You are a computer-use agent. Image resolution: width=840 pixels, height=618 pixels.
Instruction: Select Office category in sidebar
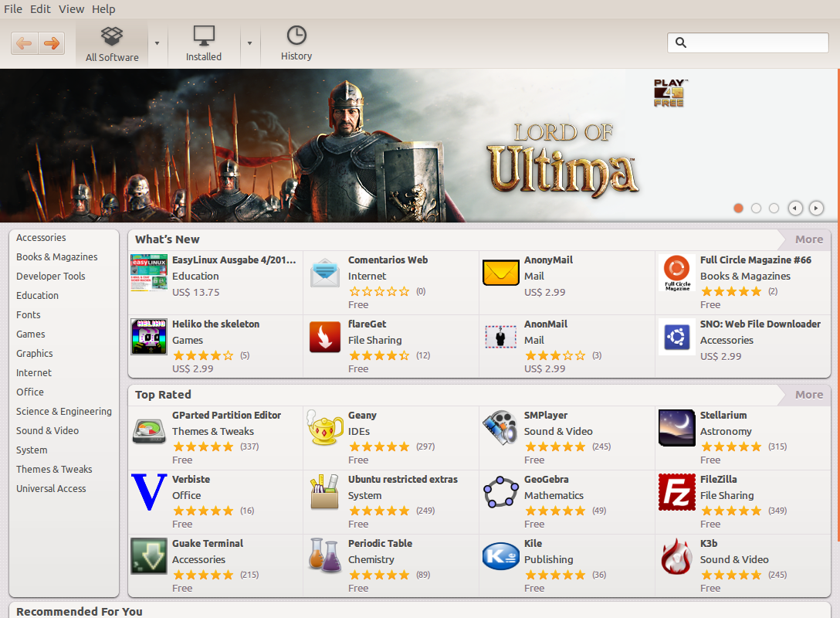click(30, 392)
